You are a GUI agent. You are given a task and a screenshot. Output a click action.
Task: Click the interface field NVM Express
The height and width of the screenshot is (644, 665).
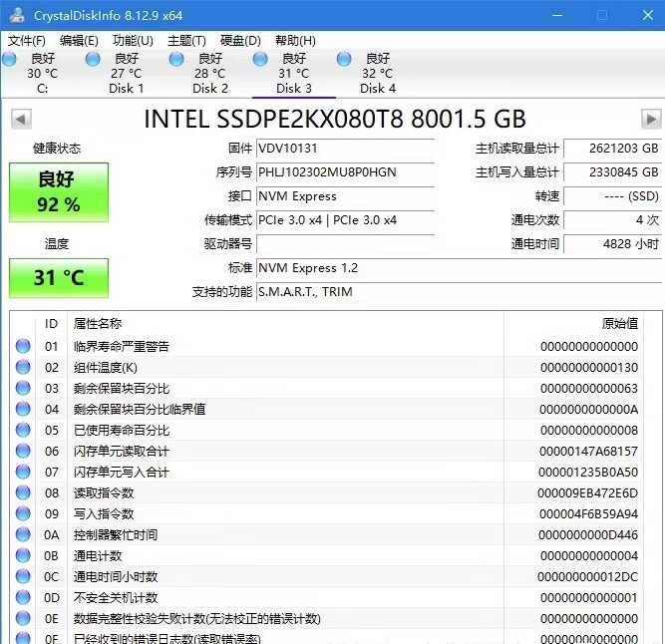click(345, 196)
